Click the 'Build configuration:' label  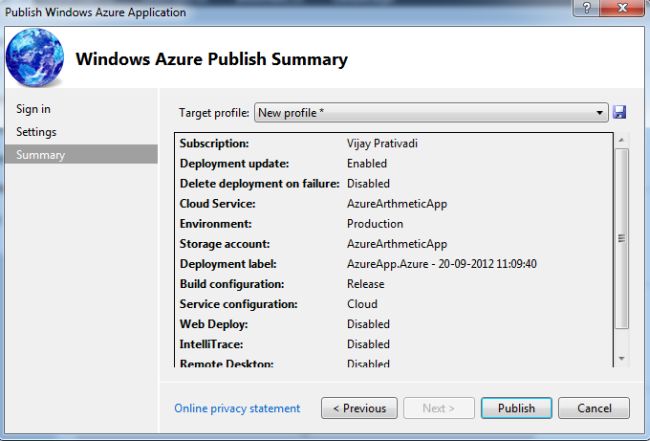point(232,284)
